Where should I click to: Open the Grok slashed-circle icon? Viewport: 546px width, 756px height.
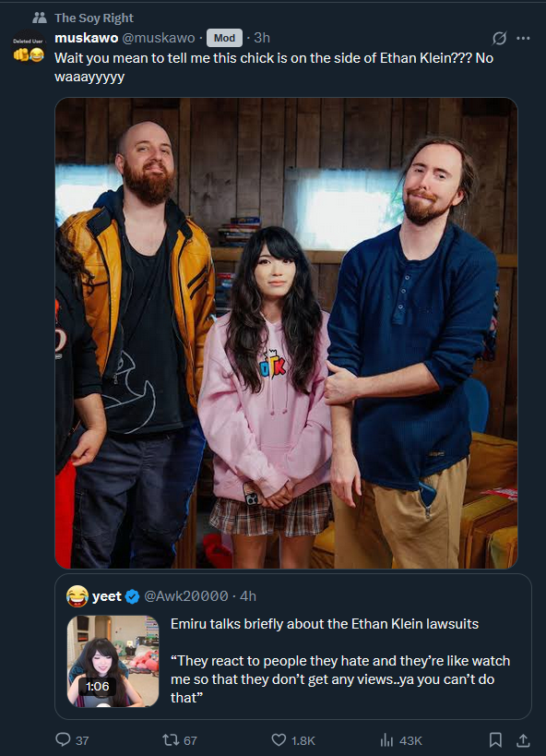point(499,38)
